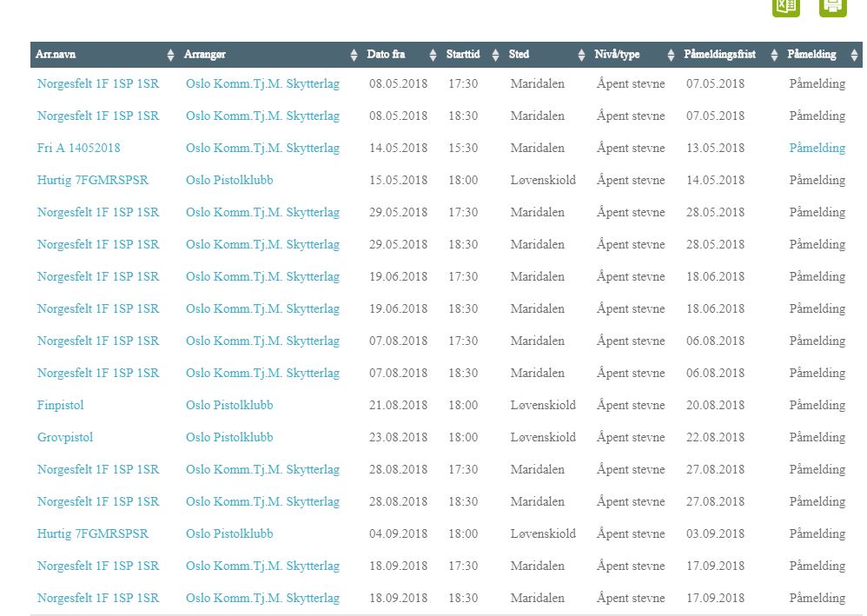The image size is (867, 616).
Task: Click the green print icon
Action: point(832,6)
